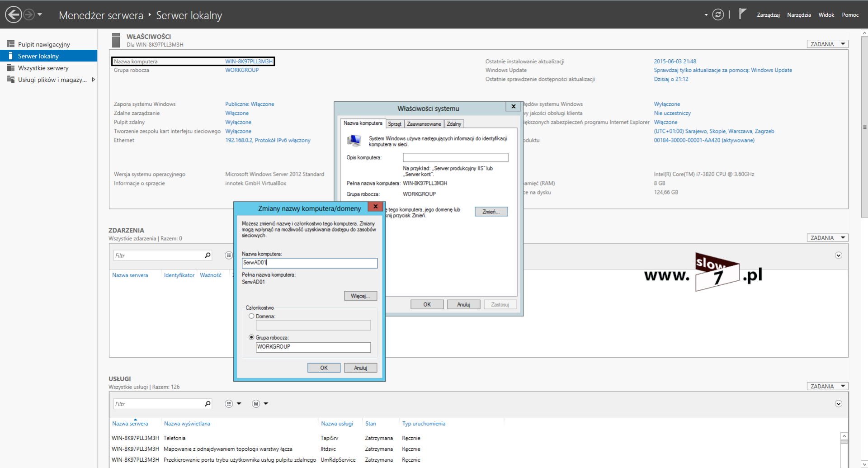Expand the Usługi plików i magazynowania item
The image size is (868, 468).
(94, 80)
